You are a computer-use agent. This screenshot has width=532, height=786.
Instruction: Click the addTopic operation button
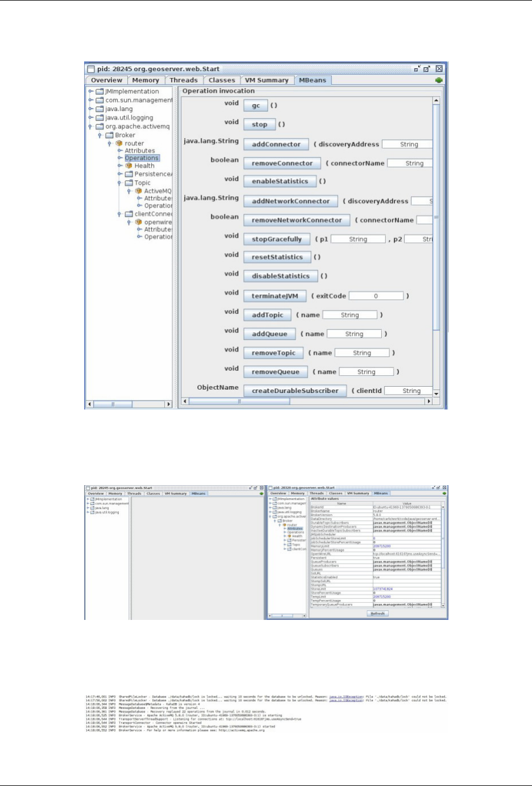point(268,315)
